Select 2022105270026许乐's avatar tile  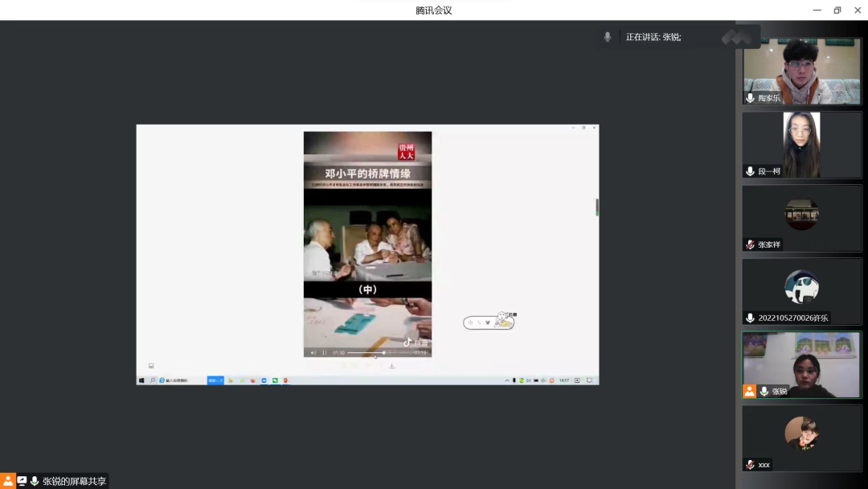tap(801, 291)
